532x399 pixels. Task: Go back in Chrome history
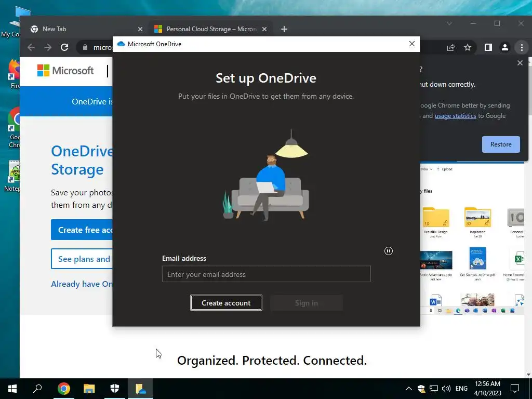31,47
